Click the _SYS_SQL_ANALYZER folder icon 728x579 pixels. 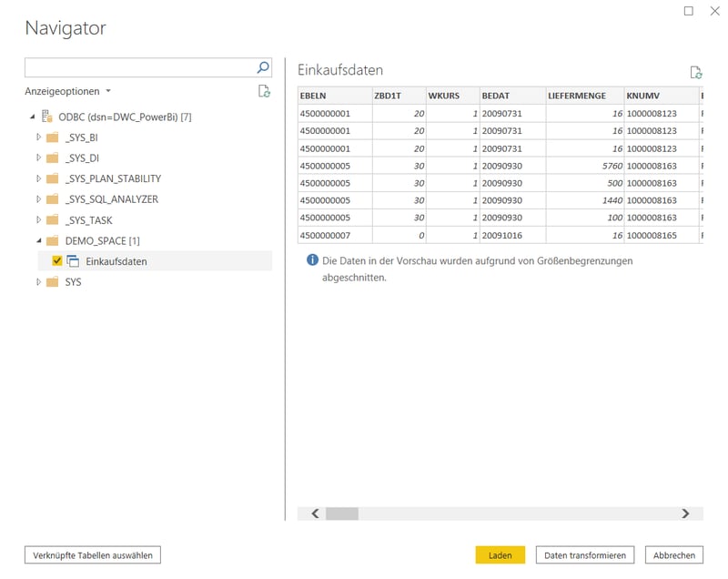tap(53, 199)
